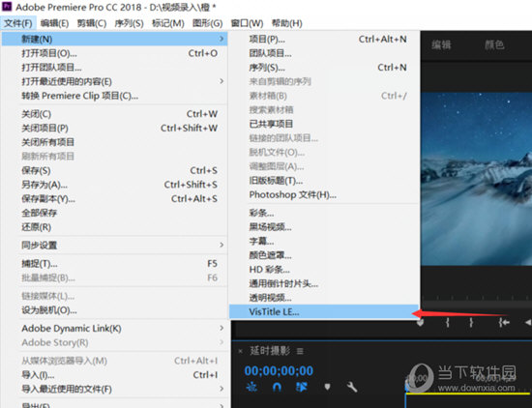
Task: Select 序列(S)... in New submenu
Action: click(324, 68)
